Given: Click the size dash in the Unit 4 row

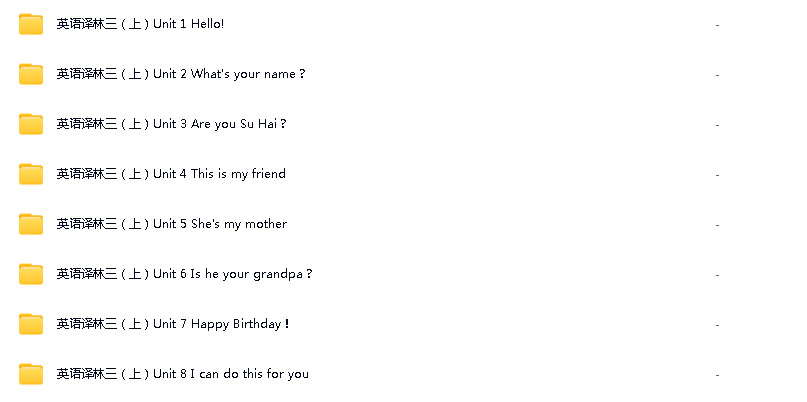Looking at the screenshot, I should coord(717,174).
